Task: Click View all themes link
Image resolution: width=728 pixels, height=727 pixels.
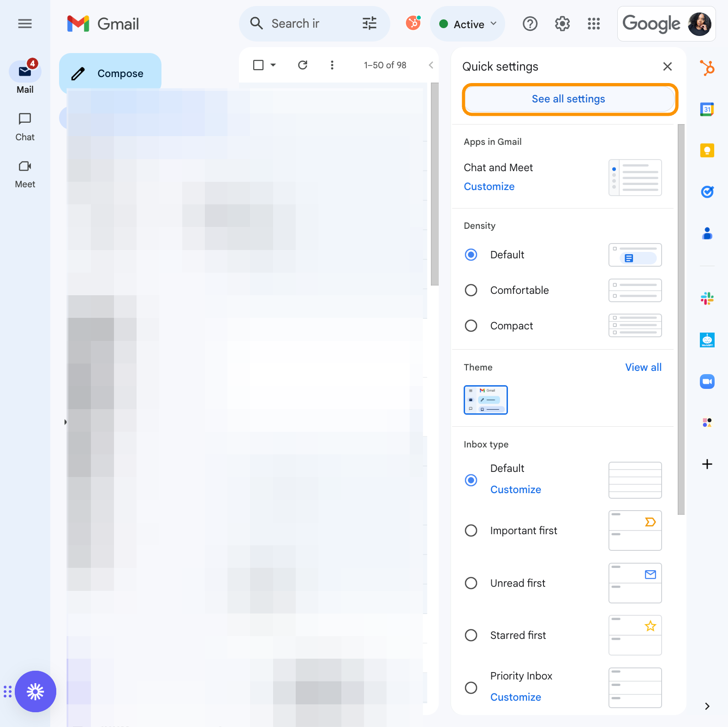Action: coord(643,367)
